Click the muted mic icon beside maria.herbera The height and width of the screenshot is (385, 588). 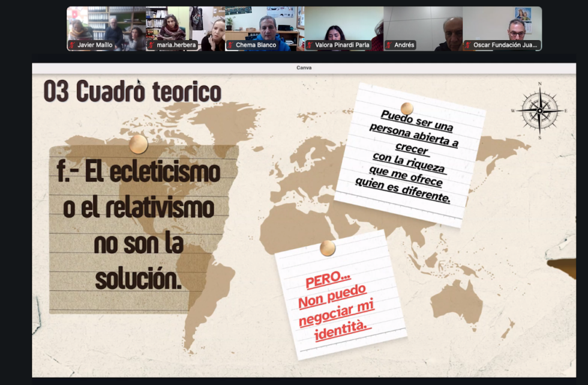(x=152, y=45)
